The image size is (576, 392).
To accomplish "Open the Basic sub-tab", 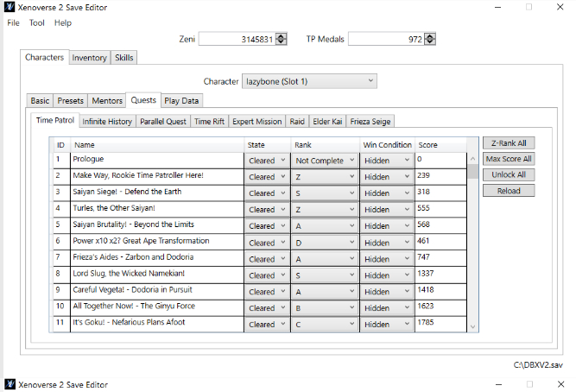I will [x=40, y=101].
